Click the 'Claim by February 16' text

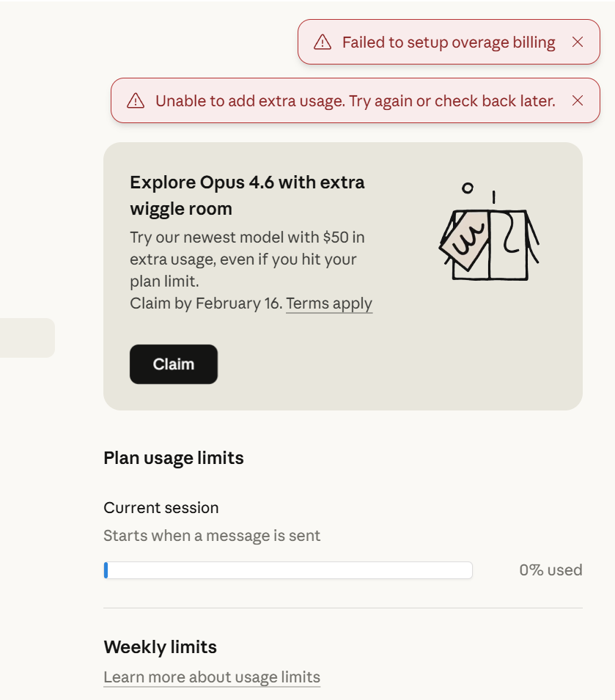[x=206, y=303]
